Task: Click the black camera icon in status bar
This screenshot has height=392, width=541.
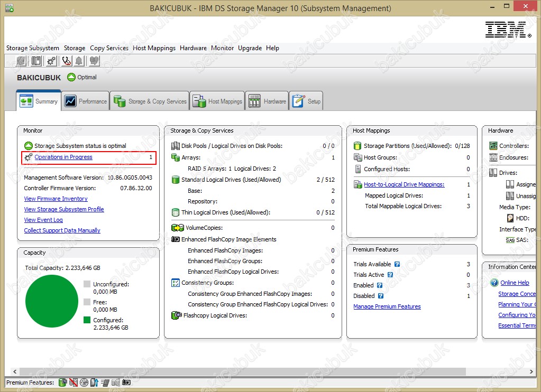Action: (x=126, y=382)
